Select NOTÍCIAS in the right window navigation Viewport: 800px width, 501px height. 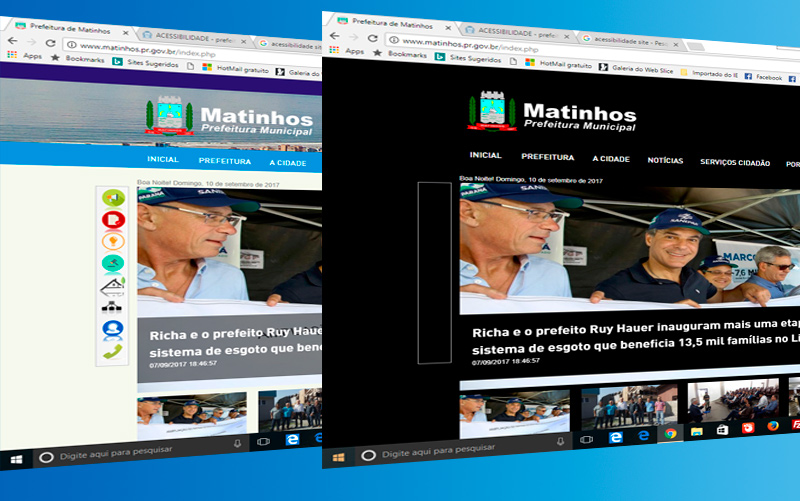tap(665, 160)
